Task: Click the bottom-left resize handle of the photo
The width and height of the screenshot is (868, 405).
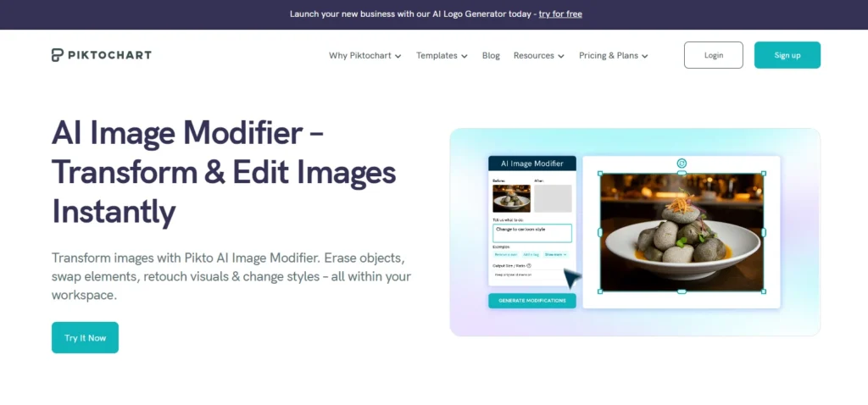Action: [x=601, y=291]
